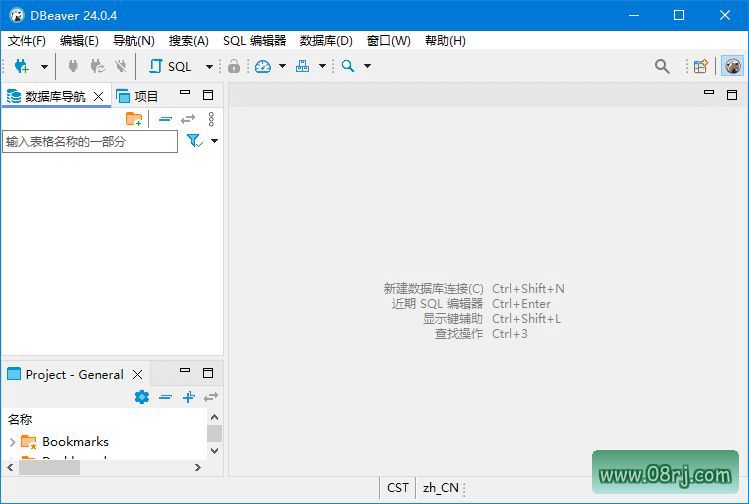Viewport: 749px width, 504px height.
Task: Close the Project - General tab
Action: pyautogui.click(x=138, y=375)
